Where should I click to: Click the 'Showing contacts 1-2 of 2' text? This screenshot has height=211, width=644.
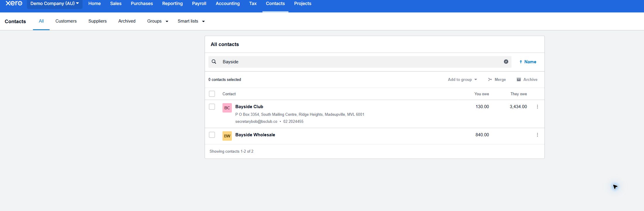231,152
